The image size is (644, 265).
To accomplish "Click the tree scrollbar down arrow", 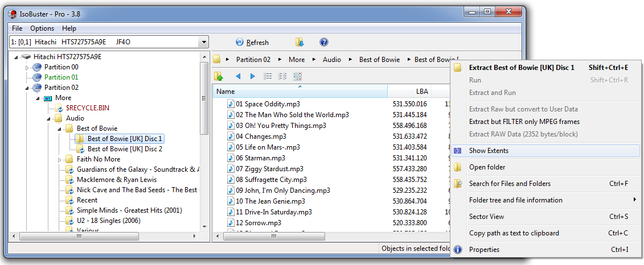I will point(204,226).
